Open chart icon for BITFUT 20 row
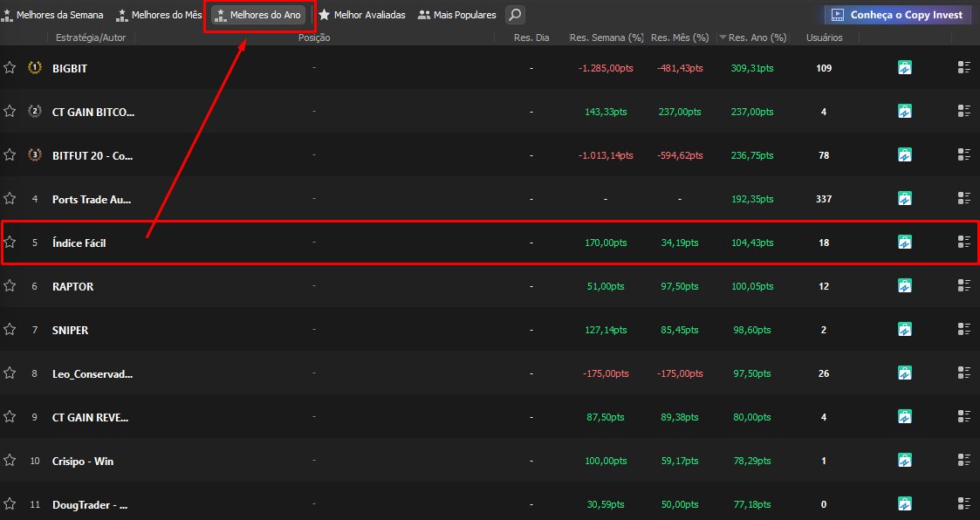The height and width of the screenshot is (520, 980). [904, 154]
